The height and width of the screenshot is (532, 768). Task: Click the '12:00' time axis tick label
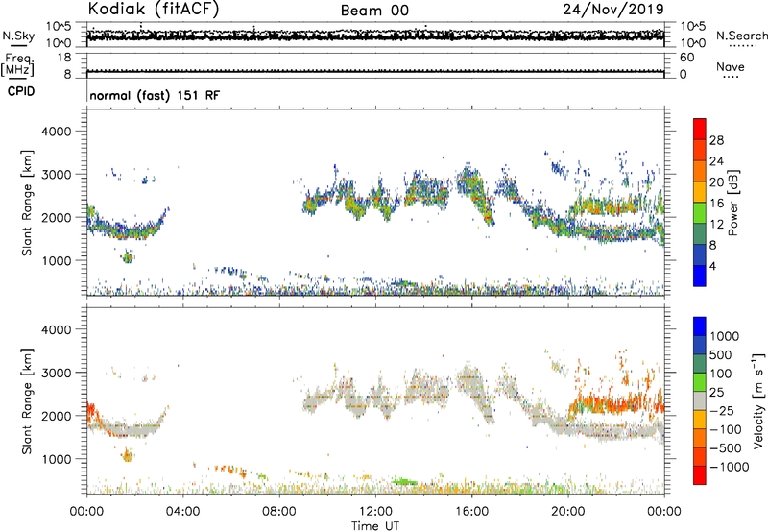click(x=375, y=512)
